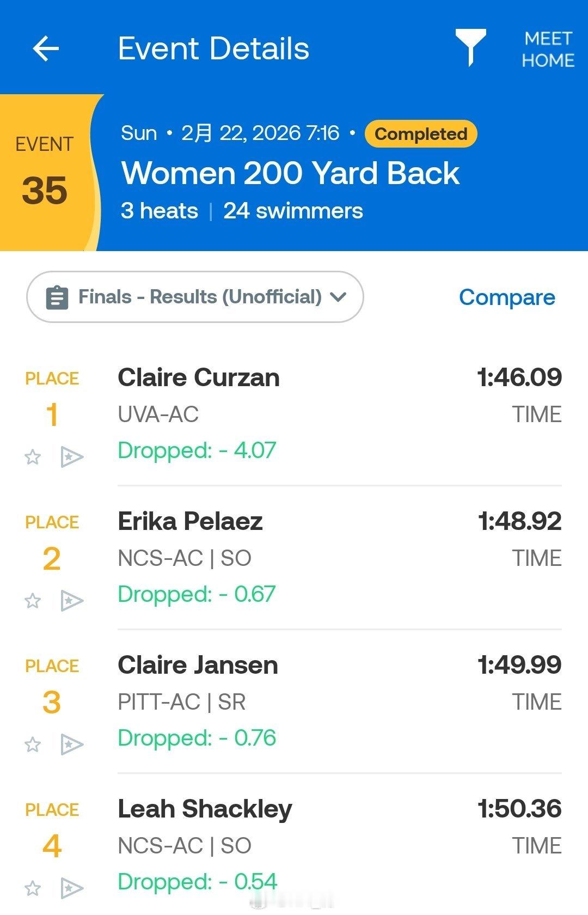Favorite Claire Curzan with the star icon
This screenshot has width=588, height=915.
point(33,456)
